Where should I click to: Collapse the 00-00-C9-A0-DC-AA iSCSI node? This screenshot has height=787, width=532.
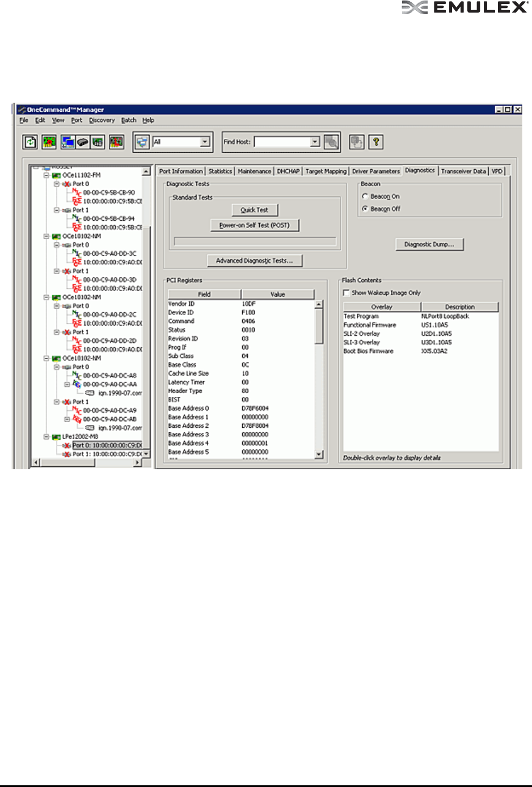pos(67,384)
